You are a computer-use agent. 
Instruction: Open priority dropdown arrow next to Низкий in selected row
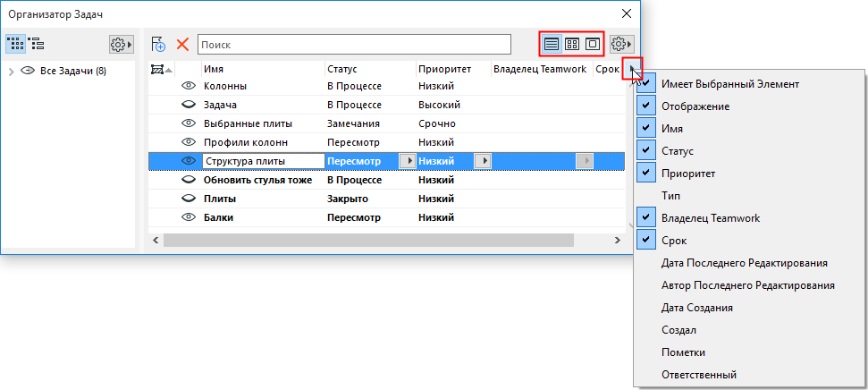[484, 161]
